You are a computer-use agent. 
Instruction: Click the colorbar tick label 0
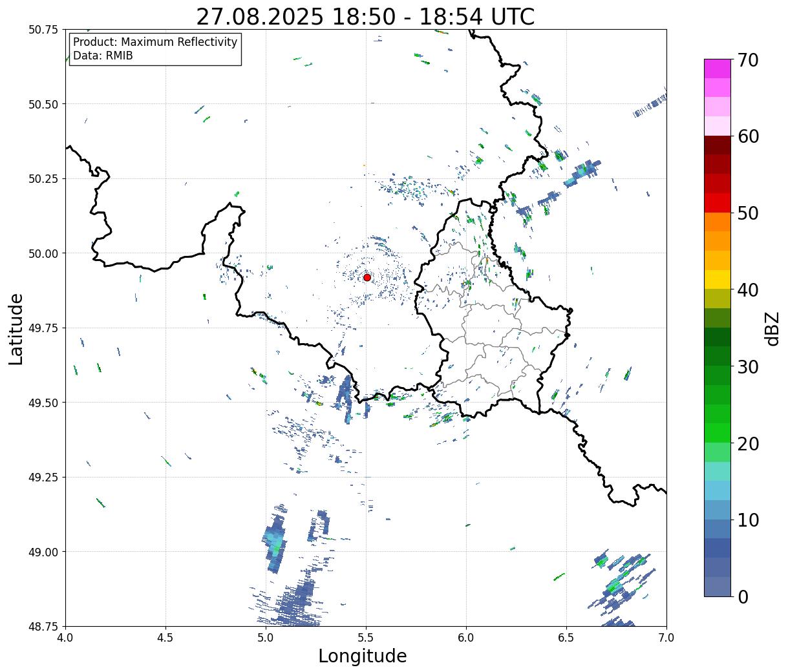[x=742, y=596]
